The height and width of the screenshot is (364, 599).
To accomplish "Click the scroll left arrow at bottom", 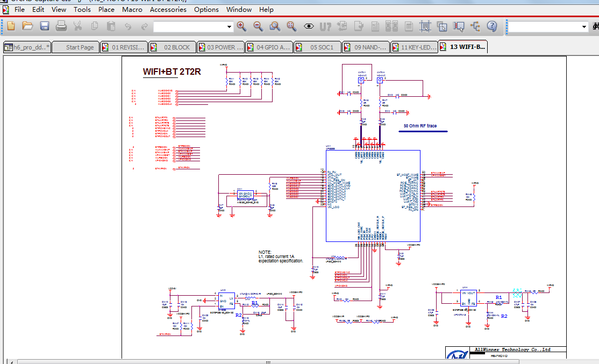I will click(12, 362).
